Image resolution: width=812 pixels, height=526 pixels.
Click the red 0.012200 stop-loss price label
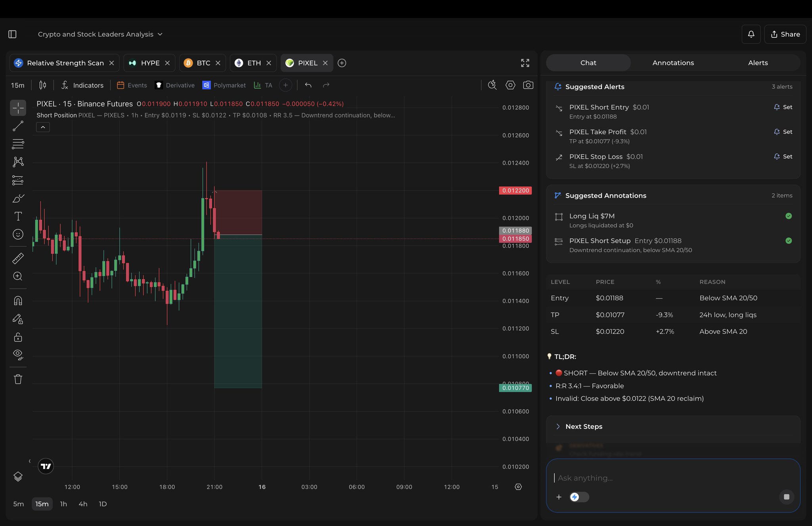point(515,190)
